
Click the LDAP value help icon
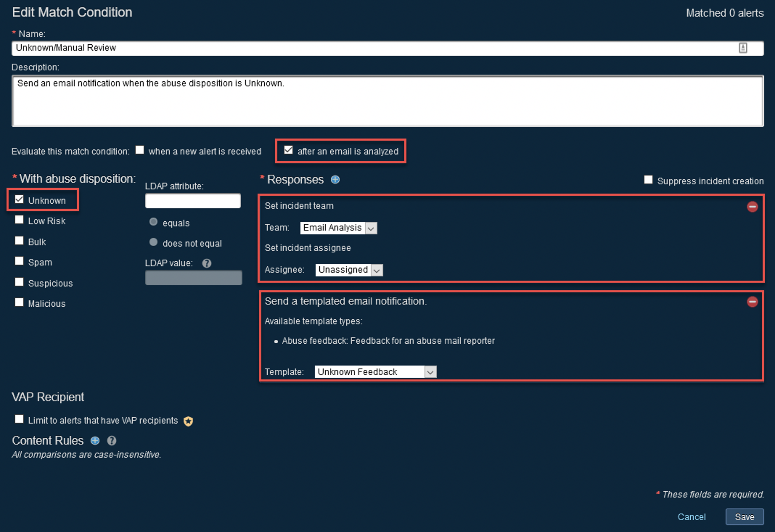207,263
